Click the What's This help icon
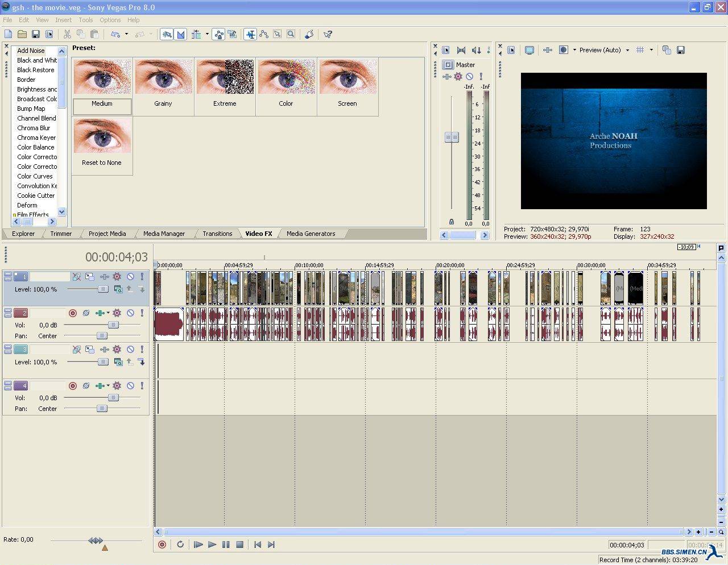 (328, 34)
